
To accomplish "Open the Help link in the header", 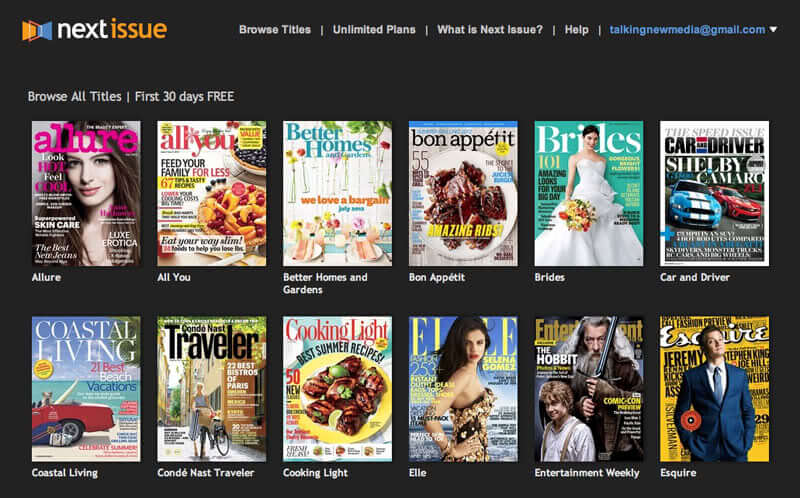I will pyautogui.click(x=577, y=30).
